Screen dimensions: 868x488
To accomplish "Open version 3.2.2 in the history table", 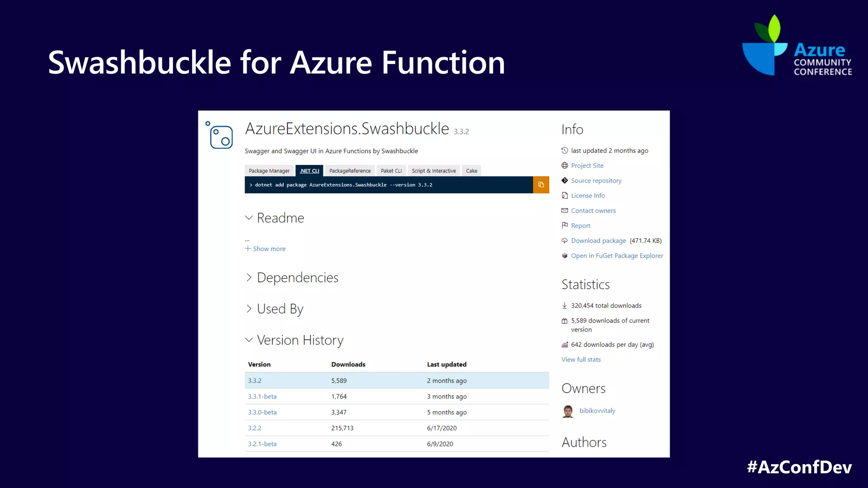I will point(255,428).
